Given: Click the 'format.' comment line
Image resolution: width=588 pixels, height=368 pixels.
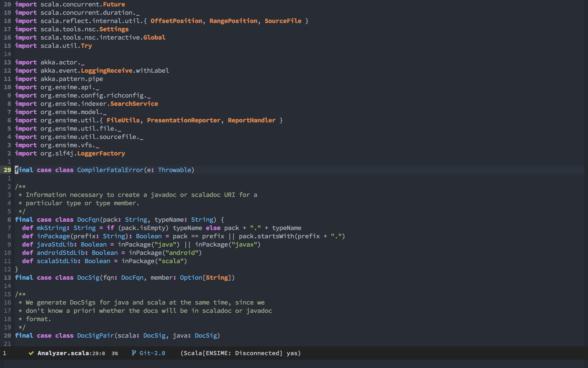Looking at the screenshot, I should 35,319.
